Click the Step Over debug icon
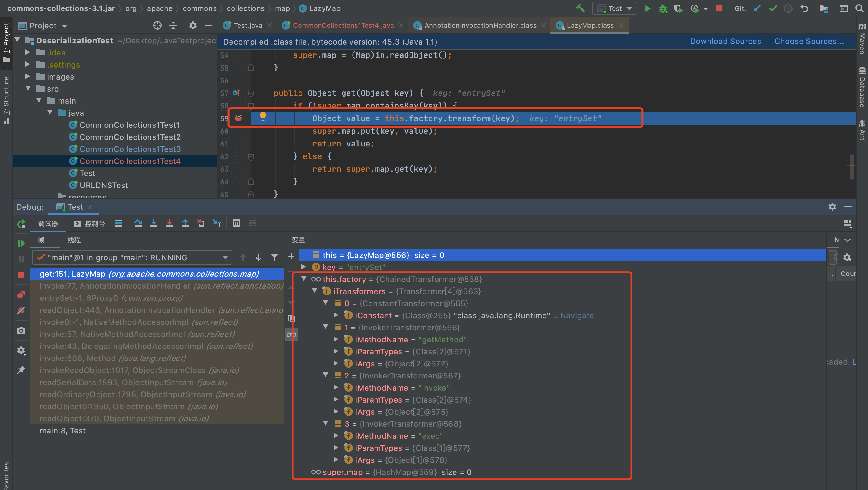Viewport: 868px width, 490px height. coord(138,223)
